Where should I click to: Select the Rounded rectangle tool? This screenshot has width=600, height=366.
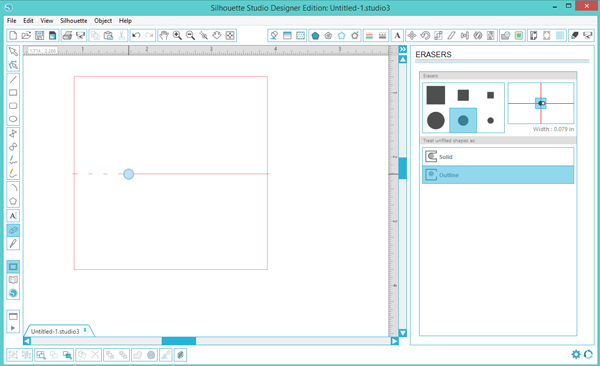(x=13, y=106)
